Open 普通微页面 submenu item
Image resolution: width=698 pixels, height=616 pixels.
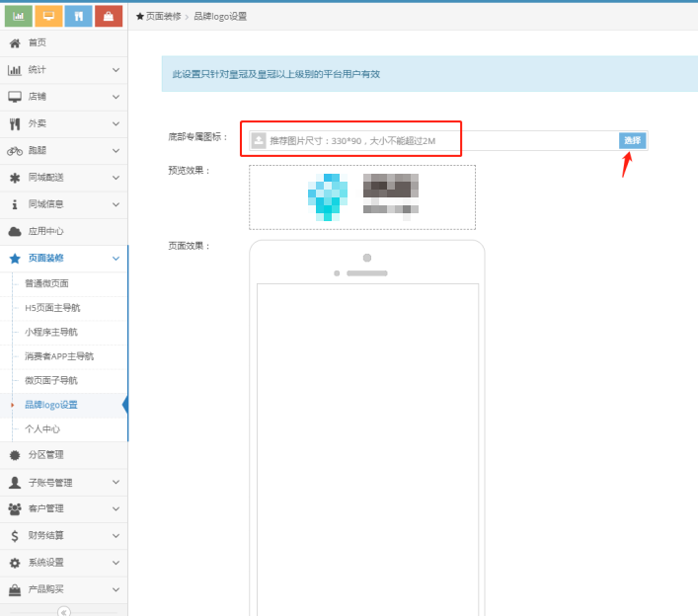(46, 283)
